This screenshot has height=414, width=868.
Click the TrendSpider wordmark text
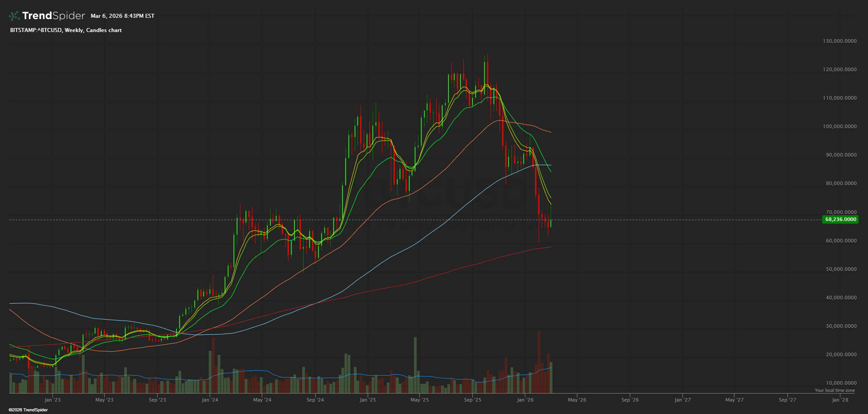53,16
